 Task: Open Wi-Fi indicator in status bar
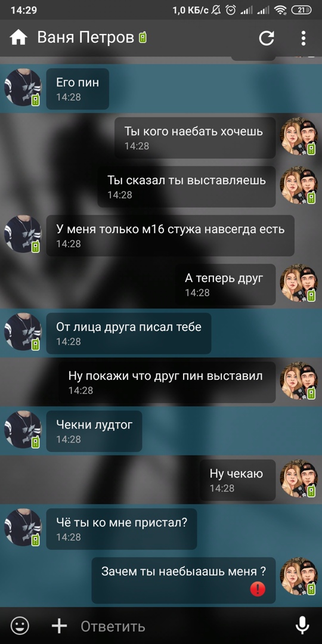coord(280,10)
